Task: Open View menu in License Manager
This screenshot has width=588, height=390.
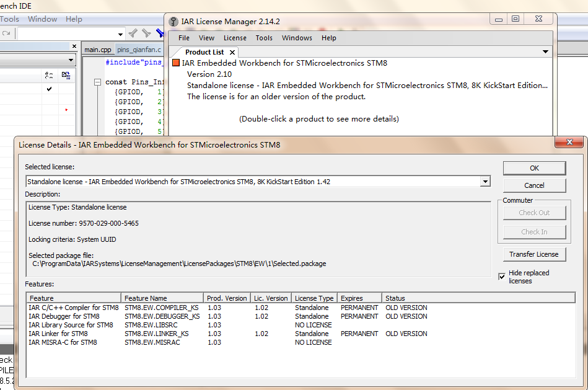Action: (x=206, y=38)
